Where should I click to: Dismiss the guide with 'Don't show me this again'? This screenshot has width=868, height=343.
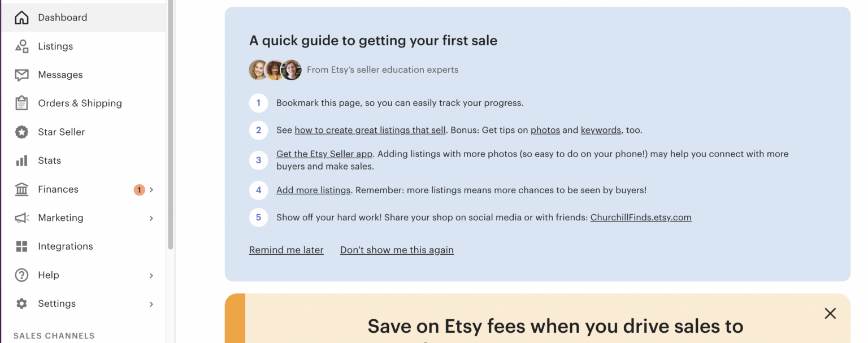(x=397, y=250)
